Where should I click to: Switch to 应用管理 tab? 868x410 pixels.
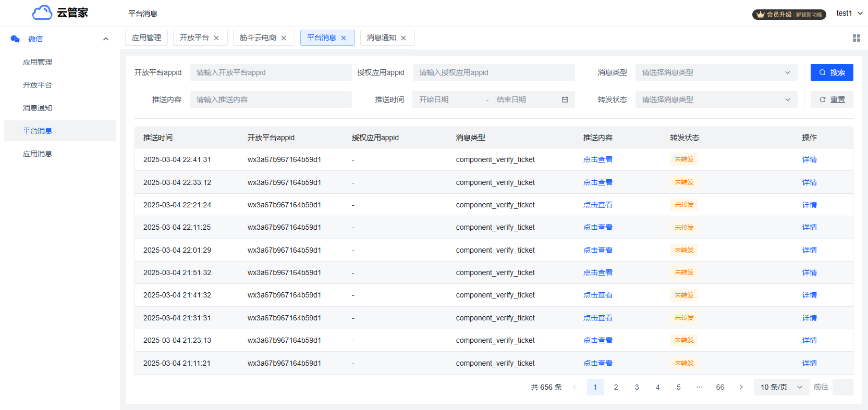coord(146,38)
